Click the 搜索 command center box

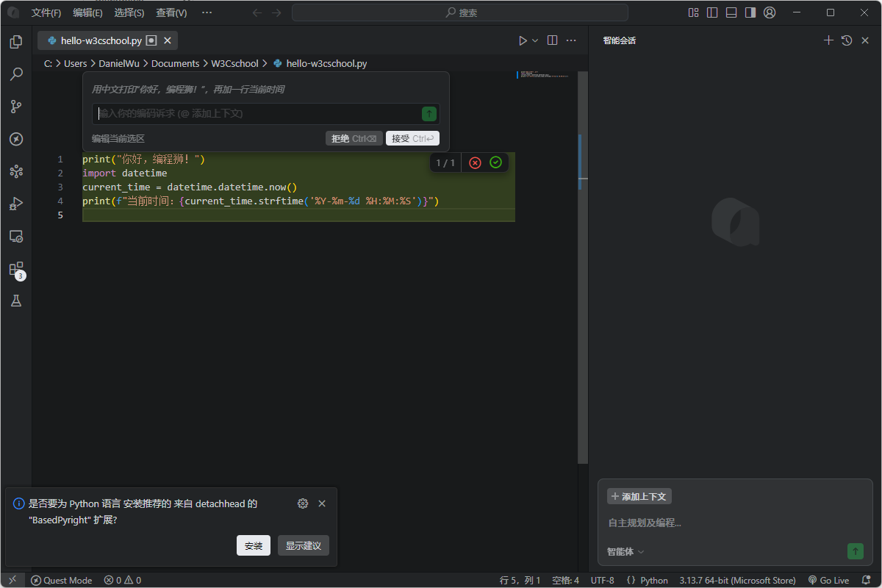click(x=460, y=12)
